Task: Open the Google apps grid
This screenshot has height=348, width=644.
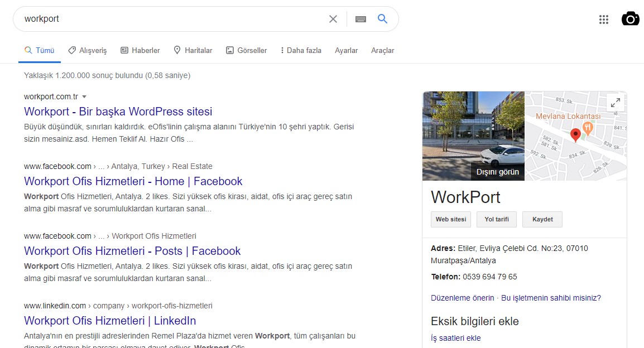Action: 604,20
